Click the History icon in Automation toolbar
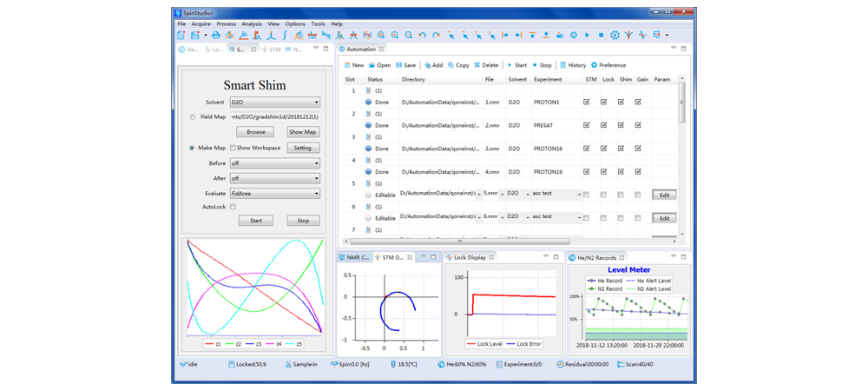Viewport: 868px width, 391px height. 563,65
